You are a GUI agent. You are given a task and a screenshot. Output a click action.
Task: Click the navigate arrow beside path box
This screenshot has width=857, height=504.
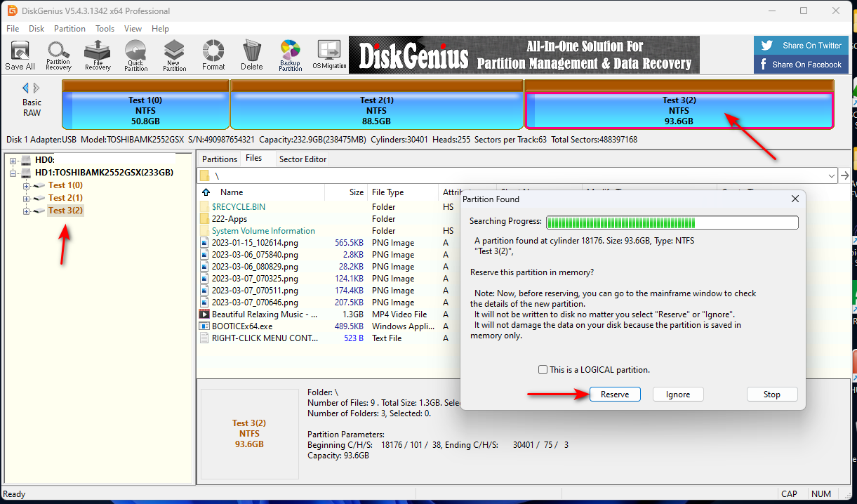[x=845, y=175]
